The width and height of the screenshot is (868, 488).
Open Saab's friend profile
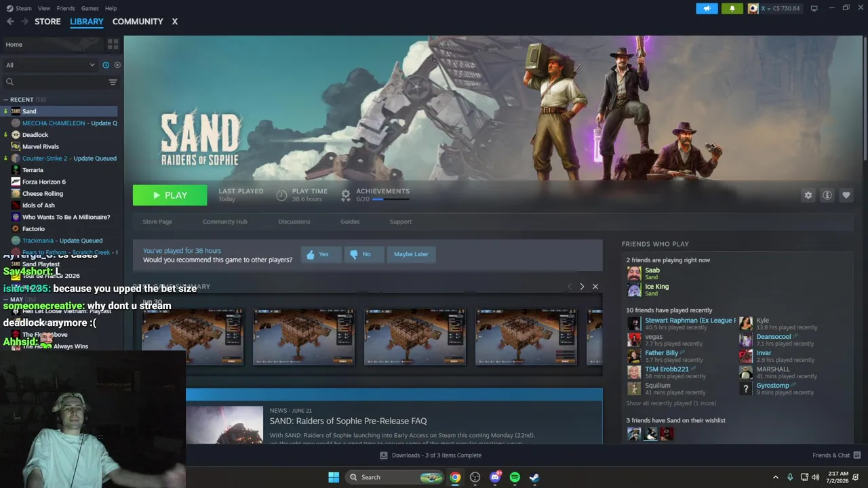(x=652, y=270)
